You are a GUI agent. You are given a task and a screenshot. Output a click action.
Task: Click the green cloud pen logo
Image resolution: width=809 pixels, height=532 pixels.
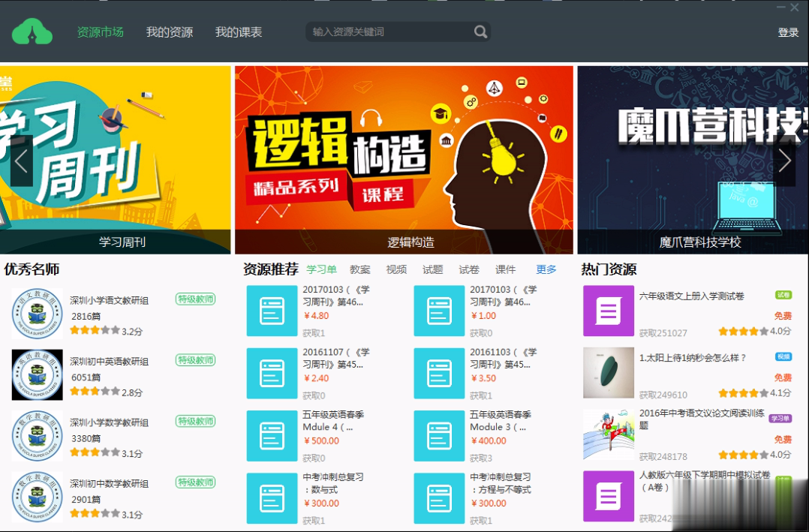32,32
